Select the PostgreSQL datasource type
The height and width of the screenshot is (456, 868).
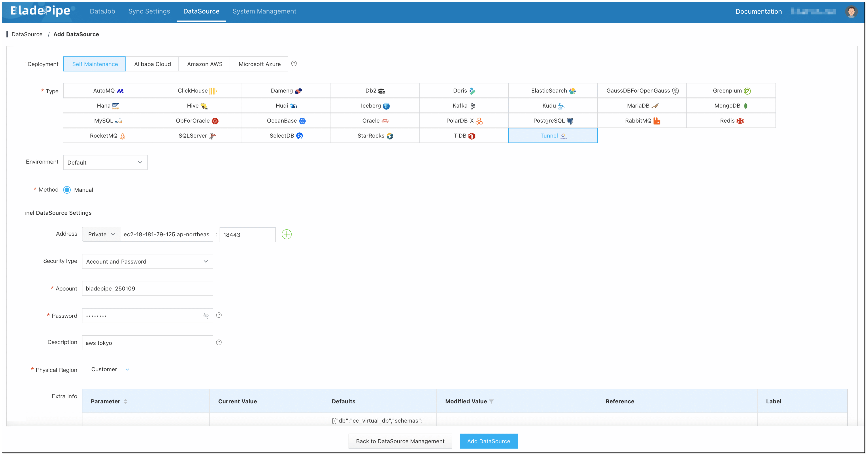553,121
